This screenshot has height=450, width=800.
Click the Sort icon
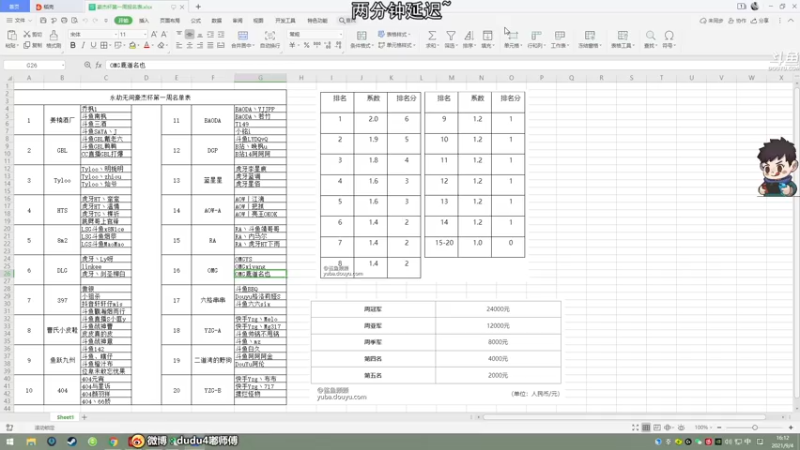(468, 35)
